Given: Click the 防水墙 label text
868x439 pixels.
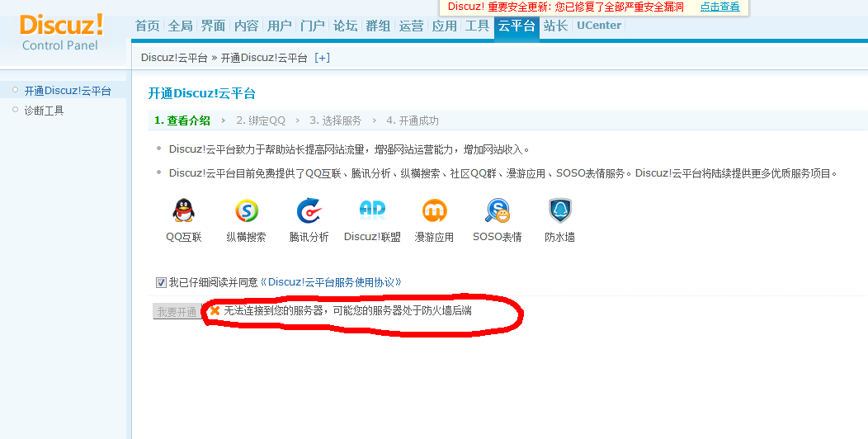Looking at the screenshot, I should (x=559, y=237).
